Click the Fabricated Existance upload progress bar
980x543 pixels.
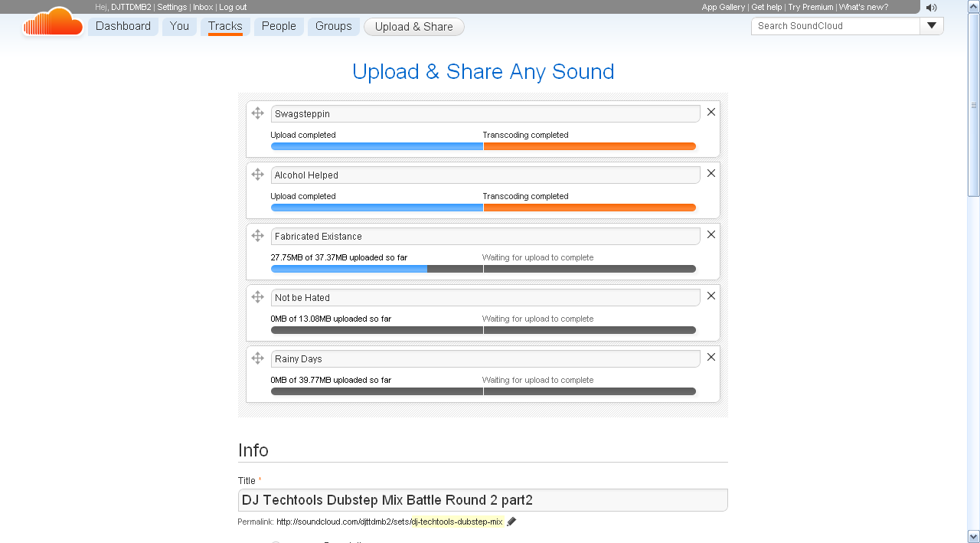coord(377,269)
